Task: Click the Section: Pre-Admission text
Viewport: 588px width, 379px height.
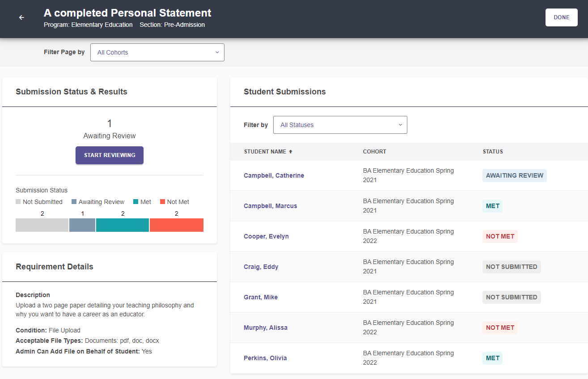Action: click(x=172, y=25)
